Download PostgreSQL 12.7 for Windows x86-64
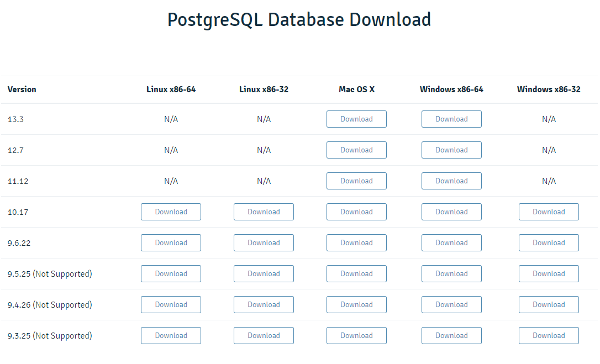The image size is (600, 364). (x=451, y=150)
